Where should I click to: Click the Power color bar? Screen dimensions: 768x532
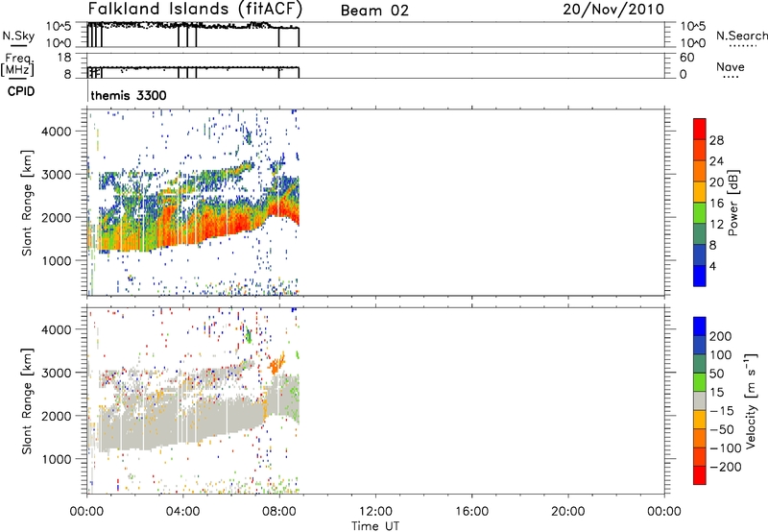click(x=700, y=203)
